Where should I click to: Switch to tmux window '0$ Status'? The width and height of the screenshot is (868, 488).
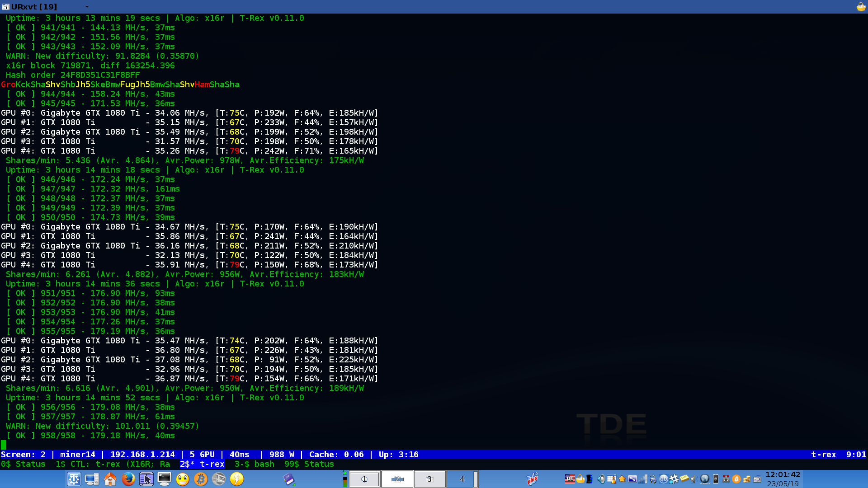click(x=23, y=464)
